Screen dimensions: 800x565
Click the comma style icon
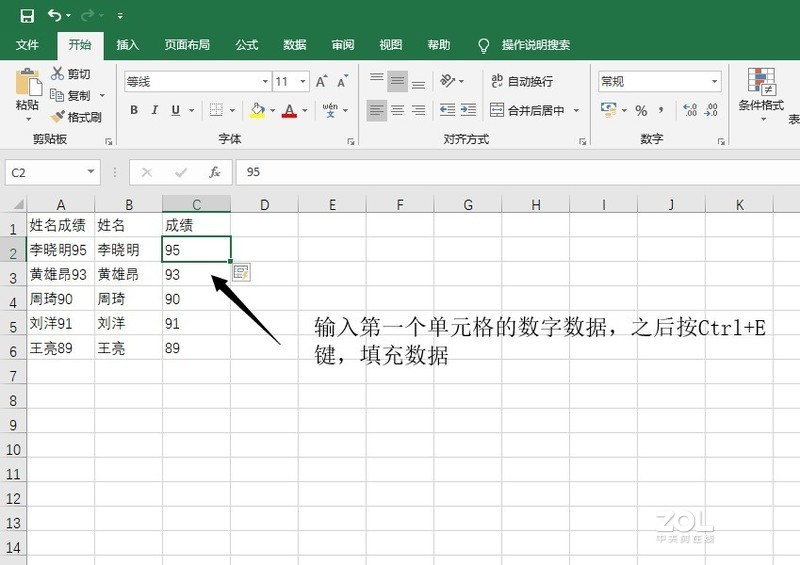coord(661,110)
